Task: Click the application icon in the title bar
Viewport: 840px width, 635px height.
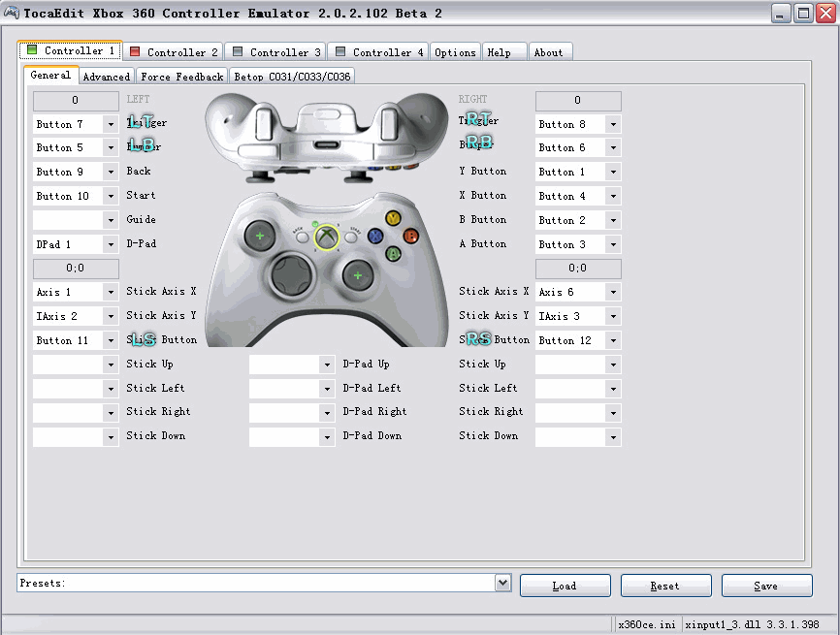Action: pyautogui.click(x=11, y=13)
